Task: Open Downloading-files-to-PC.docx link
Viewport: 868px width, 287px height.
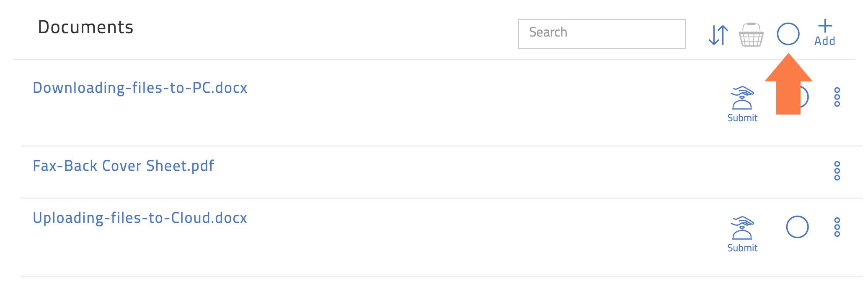Action: click(140, 88)
